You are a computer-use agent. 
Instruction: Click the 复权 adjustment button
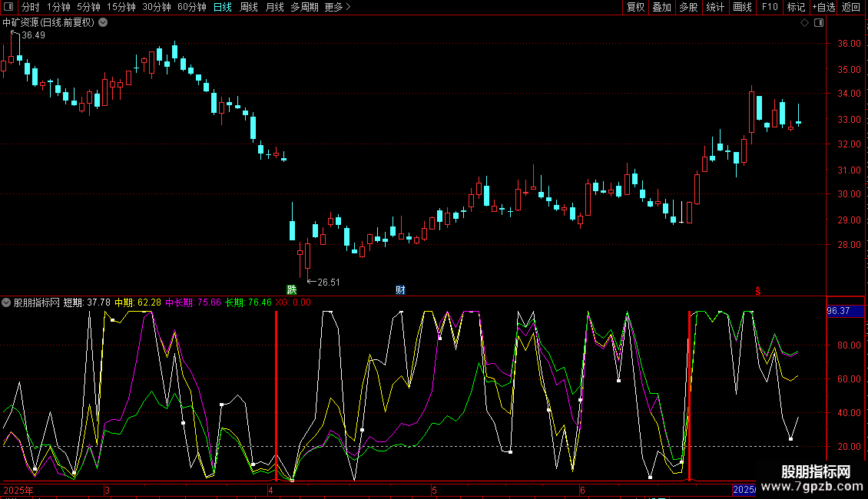(x=636, y=7)
